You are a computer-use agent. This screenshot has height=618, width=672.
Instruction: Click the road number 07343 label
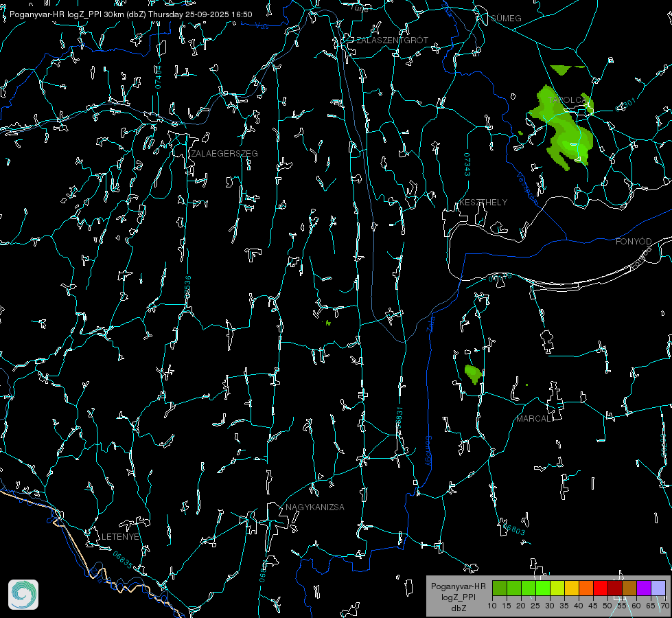pyautogui.click(x=467, y=164)
